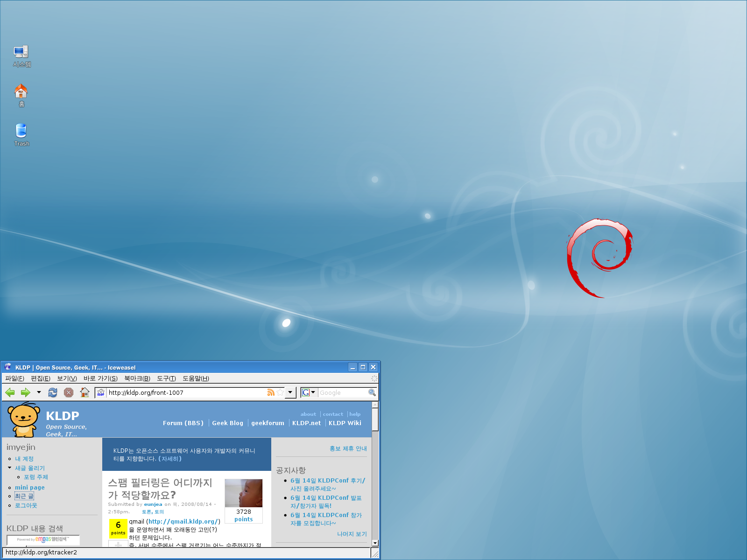Click the orange RSS feed icon
747x560 pixels.
pyautogui.click(x=271, y=392)
